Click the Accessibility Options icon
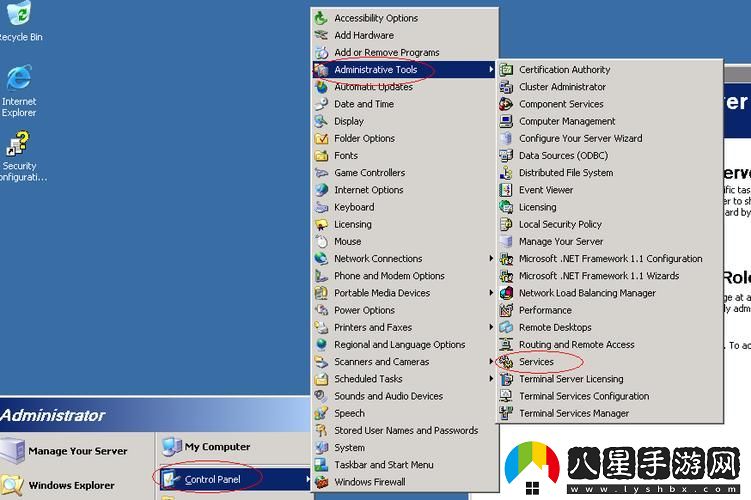Image resolution: width=751 pixels, height=500 pixels. coord(321,18)
